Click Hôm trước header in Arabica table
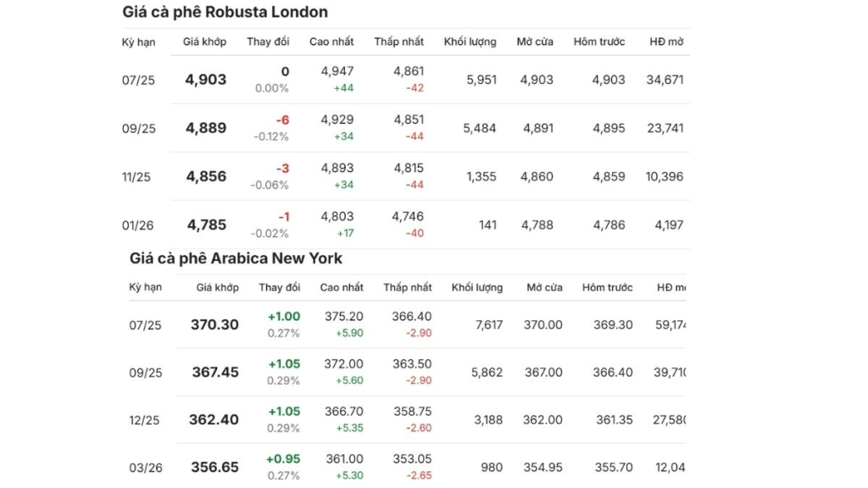This screenshot has width=868, height=488. point(607,287)
